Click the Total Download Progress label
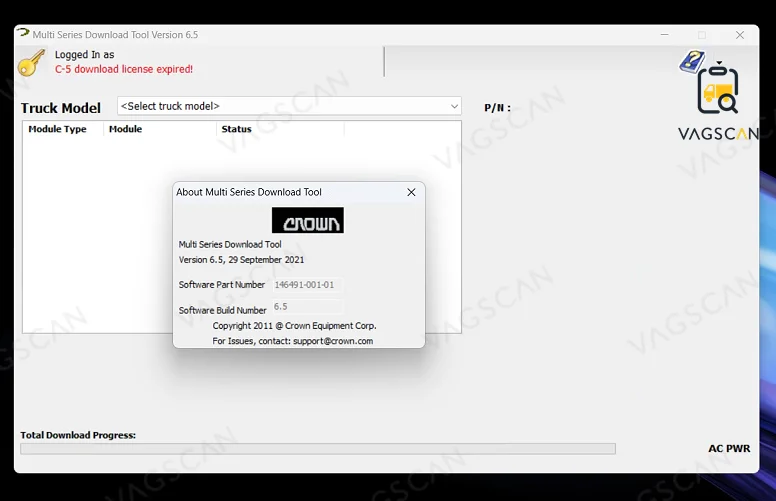This screenshot has height=501, width=776. (78, 435)
